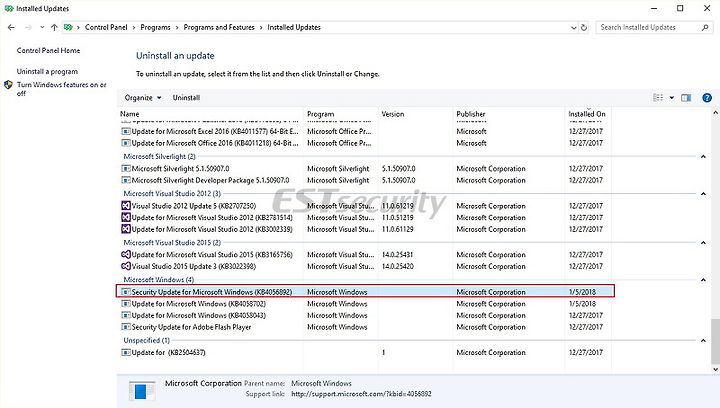Select Control Panel breadcrumb
The width and height of the screenshot is (720, 408).
106,28
